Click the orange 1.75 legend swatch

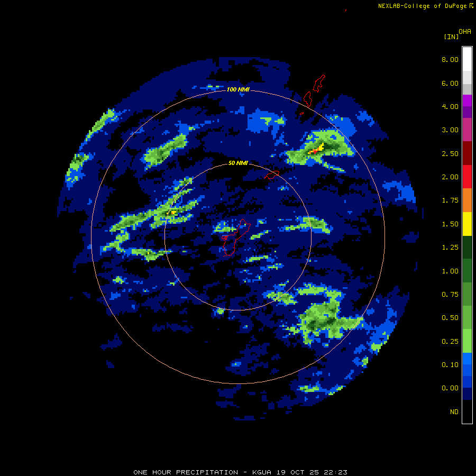pyautogui.click(x=467, y=200)
